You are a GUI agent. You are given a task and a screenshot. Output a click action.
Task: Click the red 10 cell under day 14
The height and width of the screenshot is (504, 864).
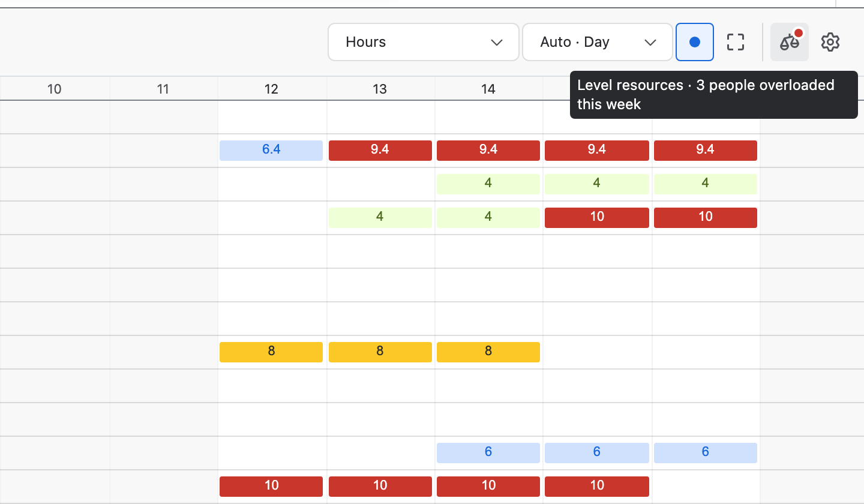coord(488,486)
